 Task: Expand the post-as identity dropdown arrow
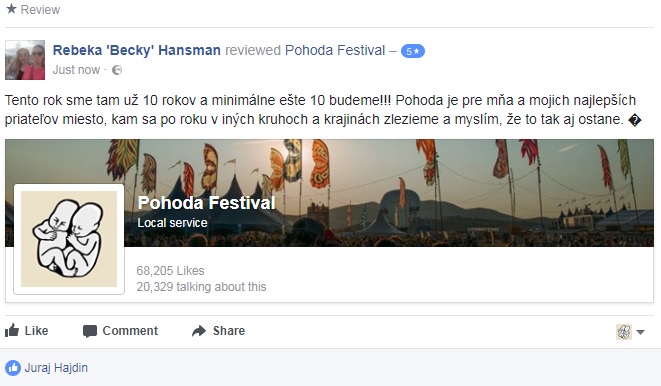tap(640, 332)
